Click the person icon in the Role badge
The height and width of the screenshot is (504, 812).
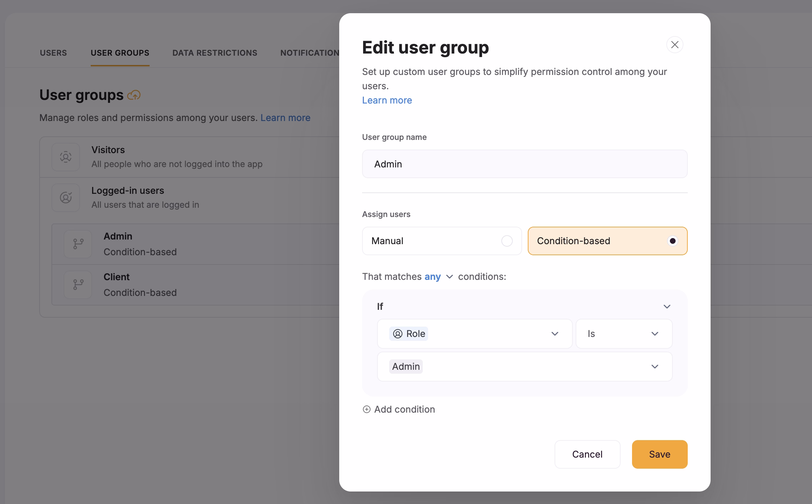tap(398, 334)
